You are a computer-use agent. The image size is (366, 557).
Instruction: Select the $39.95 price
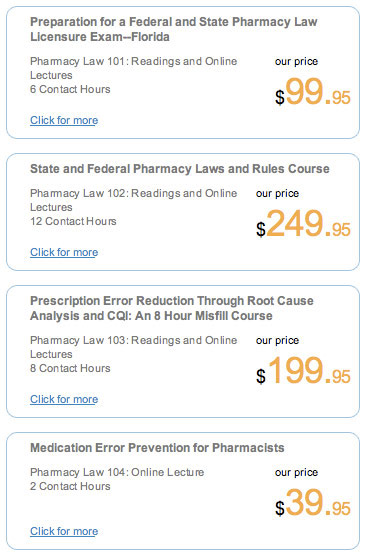click(313, 504)
